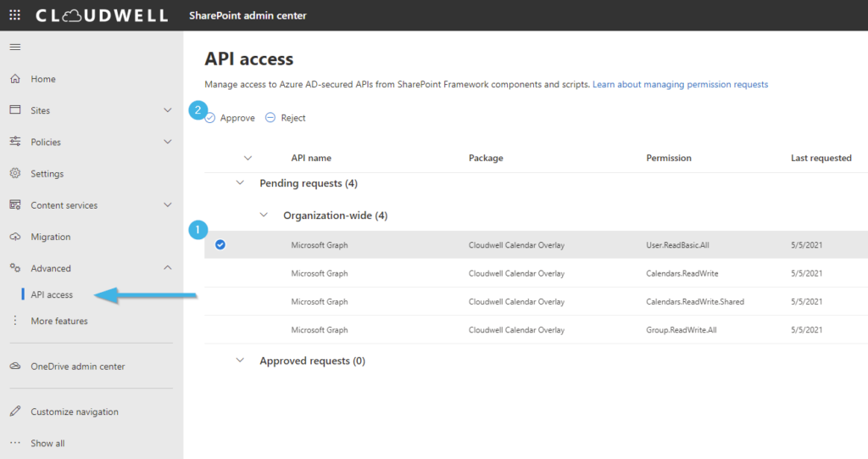The height and width of the screenshot is (459, 868).
Task: Toggle the column header collapse-all chevron
Action: tap(248, 158)
